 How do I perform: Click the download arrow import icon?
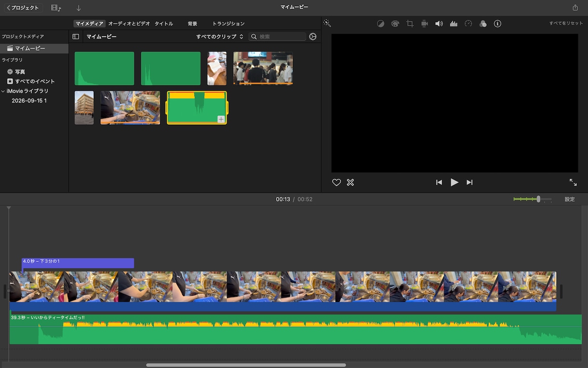coord(79,8)
